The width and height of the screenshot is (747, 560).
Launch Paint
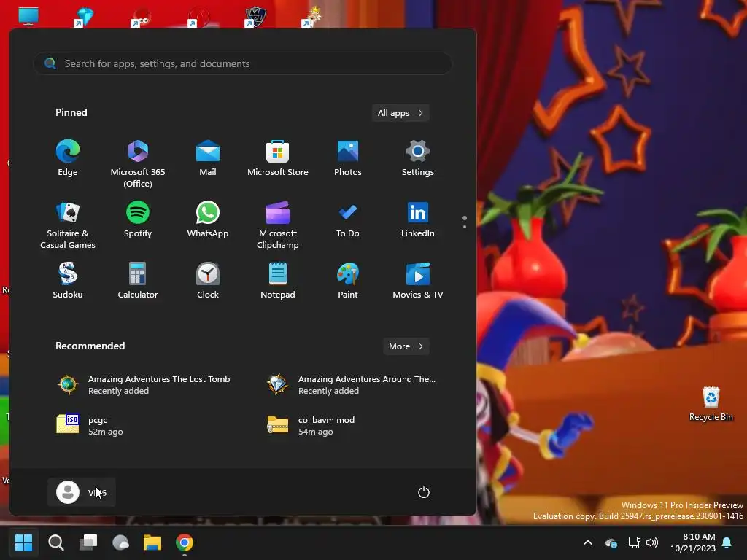click(348, 281)
